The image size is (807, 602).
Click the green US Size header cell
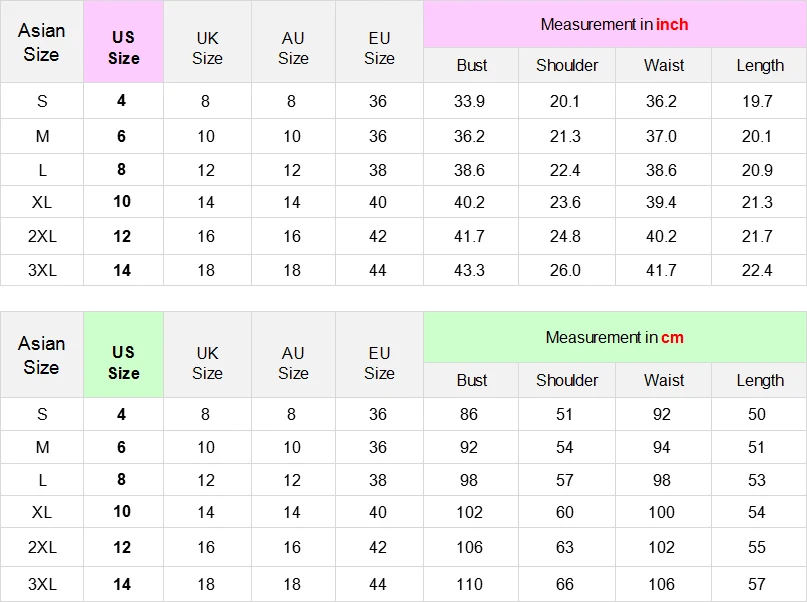pos(123,362)
